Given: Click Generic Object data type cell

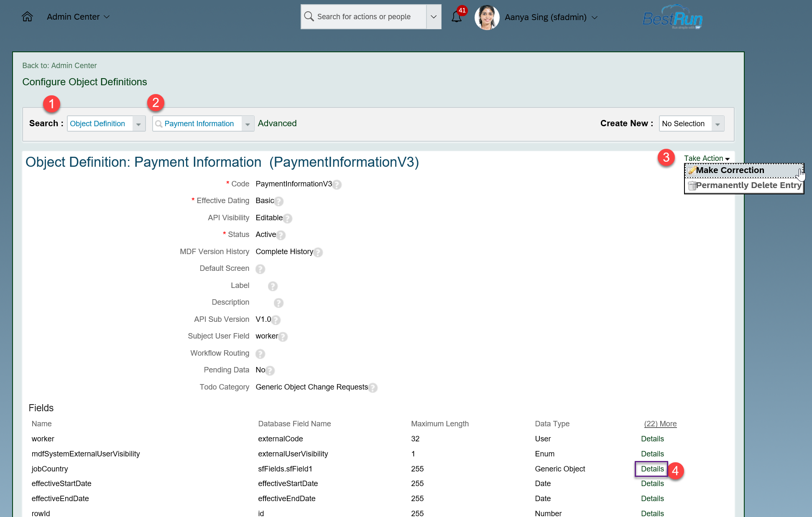Looking at the screenshot, I should pos(560,469).
